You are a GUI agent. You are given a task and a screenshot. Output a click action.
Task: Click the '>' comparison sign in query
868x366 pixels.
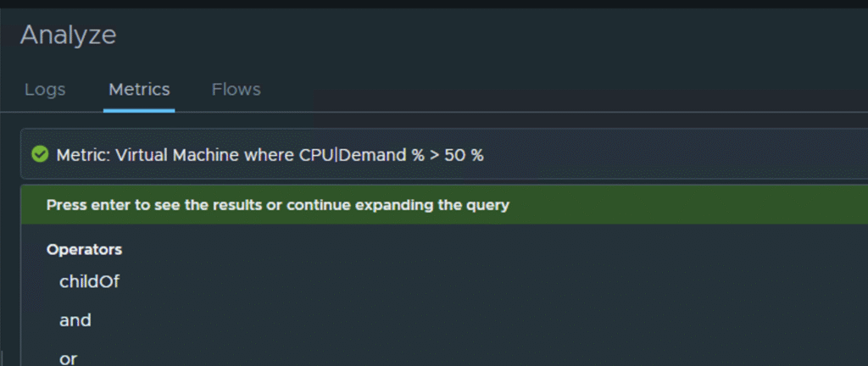[x=434, y=155]
